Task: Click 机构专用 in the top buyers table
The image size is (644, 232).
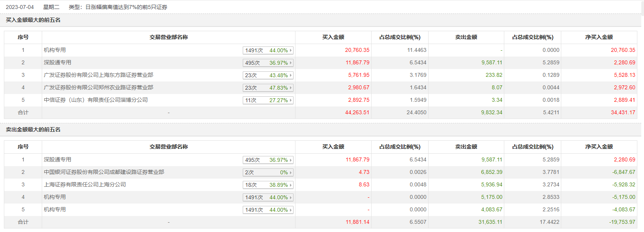Action: coord(55,50)
